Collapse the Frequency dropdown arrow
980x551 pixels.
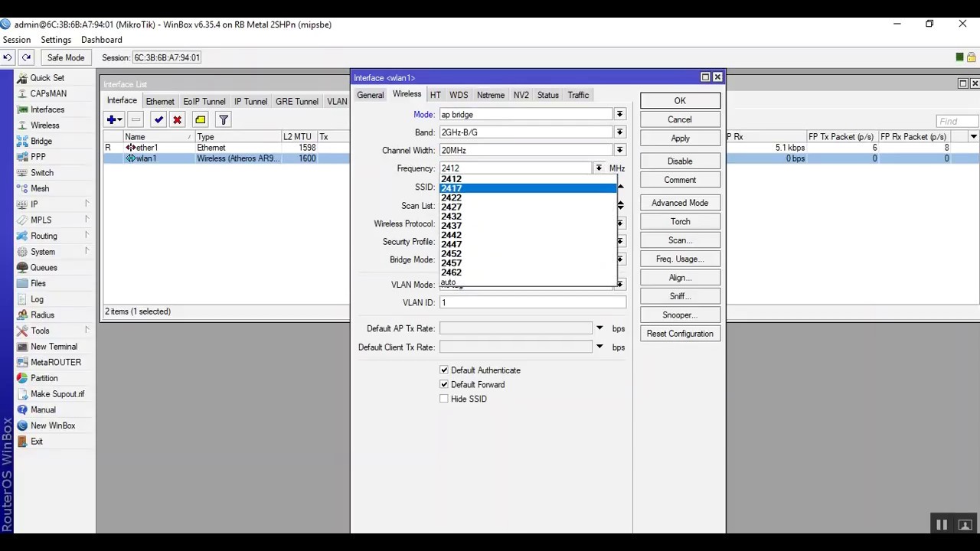pos(599,168)
